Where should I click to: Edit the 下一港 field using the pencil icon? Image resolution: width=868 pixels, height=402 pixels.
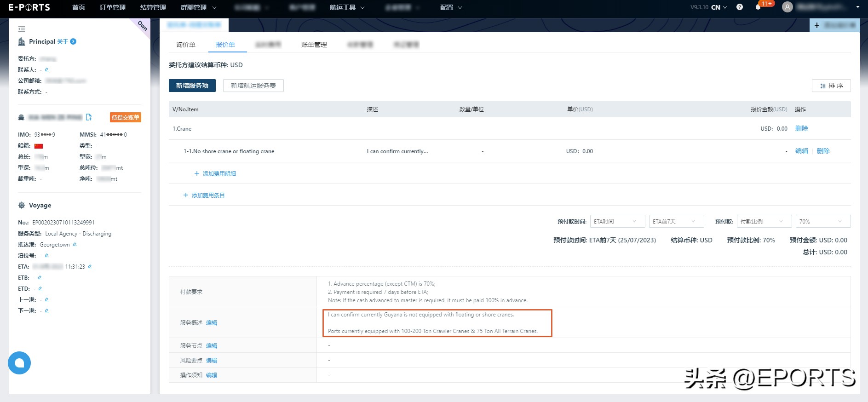click(46, 311)
